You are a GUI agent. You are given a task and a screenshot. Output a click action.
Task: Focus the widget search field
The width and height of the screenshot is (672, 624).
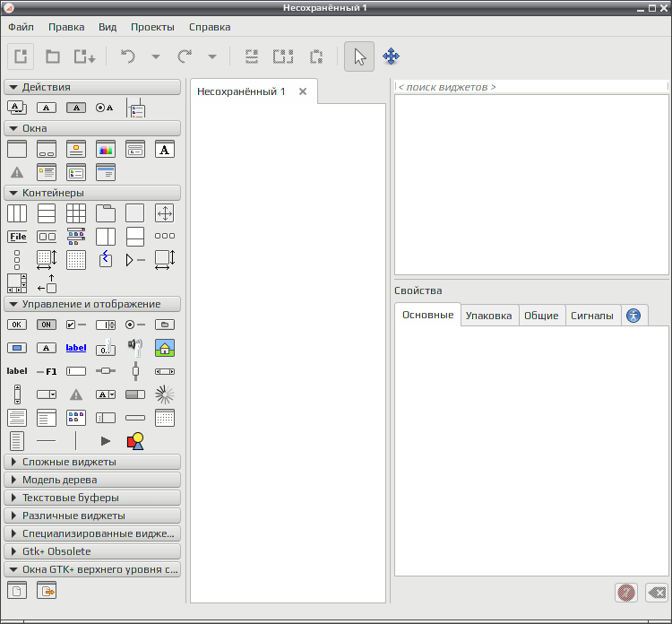(531, 87)
